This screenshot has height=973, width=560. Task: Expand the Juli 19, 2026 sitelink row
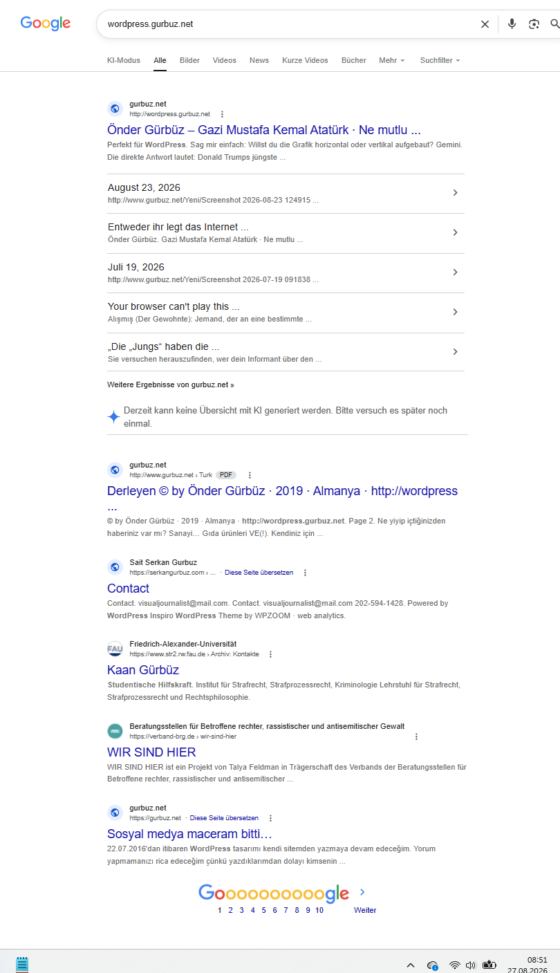pos(286,272)
